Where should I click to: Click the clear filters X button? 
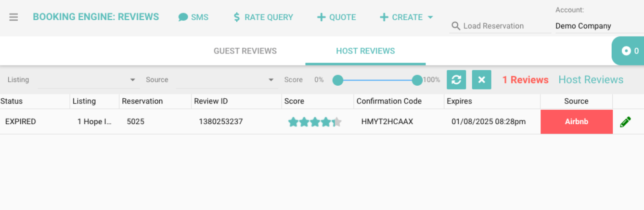481,80
